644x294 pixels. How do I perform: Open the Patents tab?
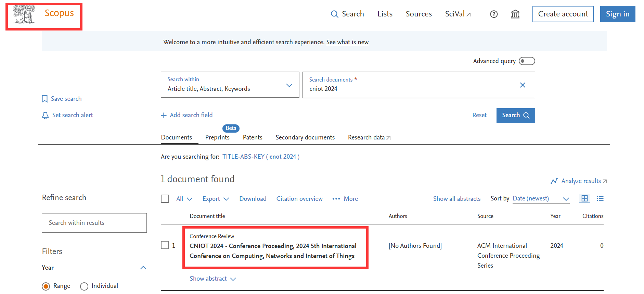(x=253, y=137)
